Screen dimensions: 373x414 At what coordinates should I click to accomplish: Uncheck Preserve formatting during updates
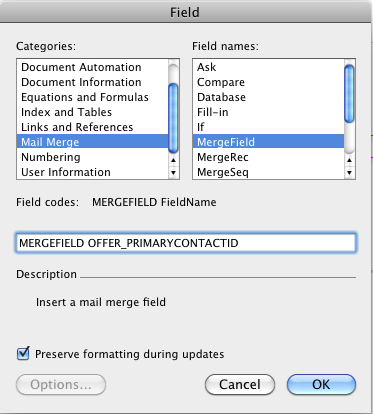(x=23, y=354)
